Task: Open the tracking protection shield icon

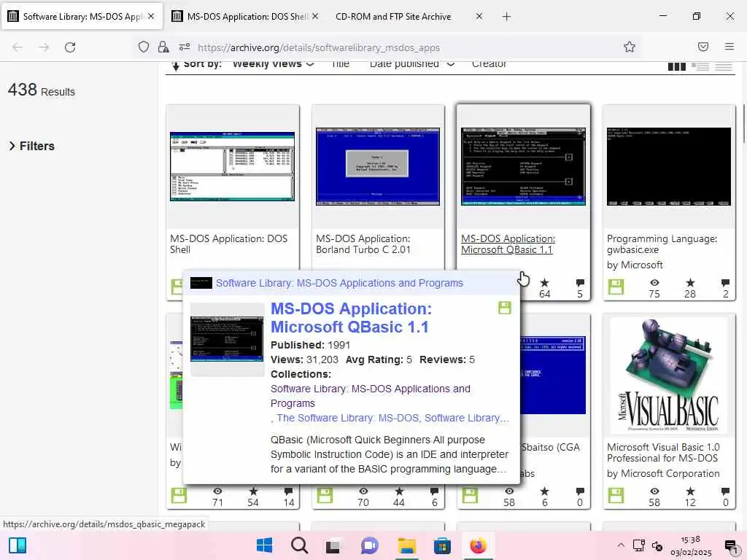Action: [x=144, y=47]
